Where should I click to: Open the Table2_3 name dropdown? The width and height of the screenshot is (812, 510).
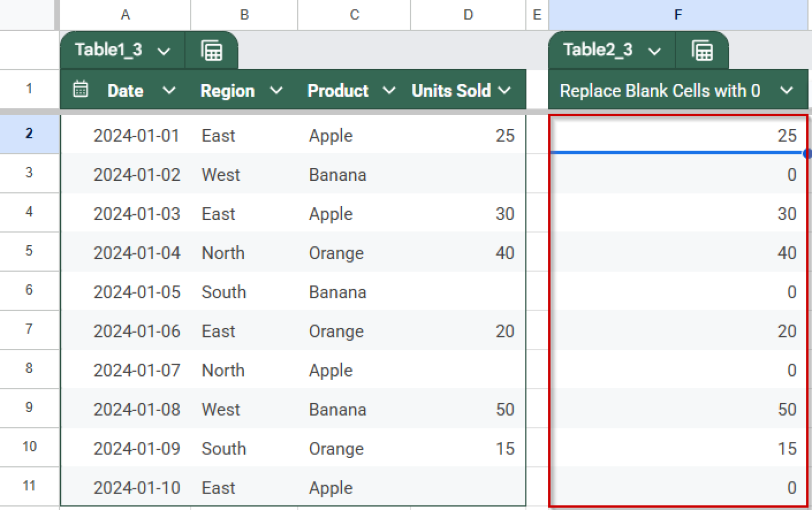point(655,50)
